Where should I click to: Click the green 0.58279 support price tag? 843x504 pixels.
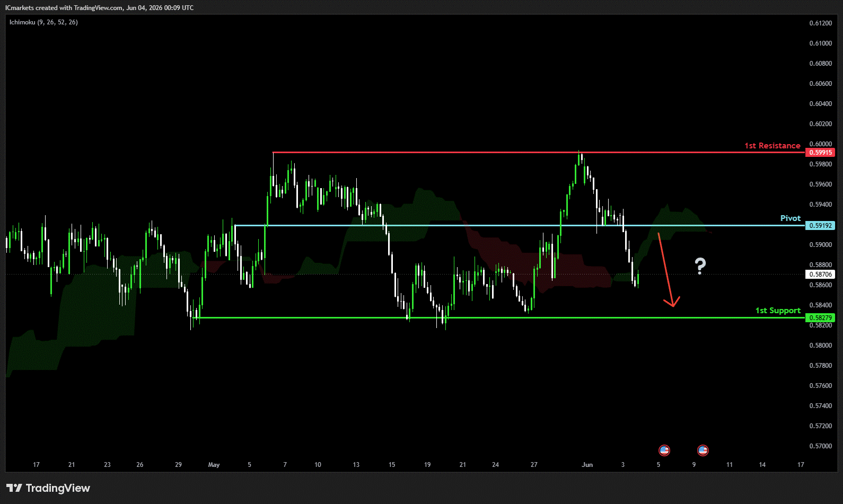coord(820,318)
